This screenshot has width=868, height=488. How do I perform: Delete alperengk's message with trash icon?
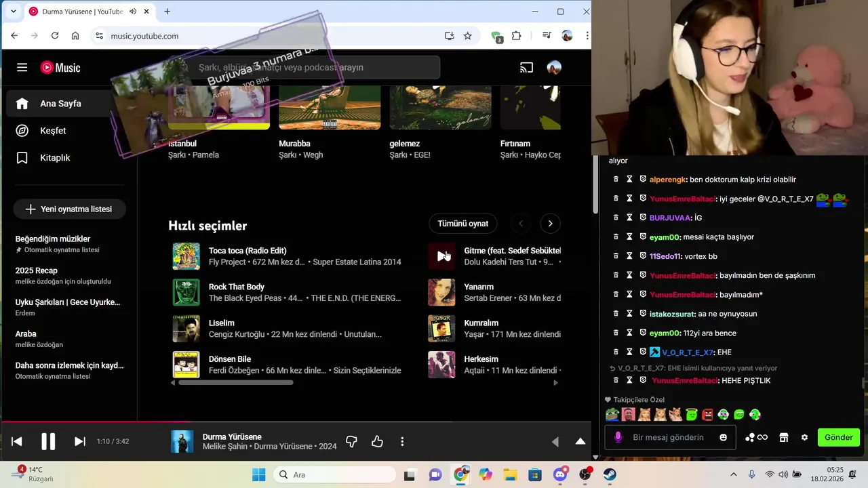coord(616,180)
